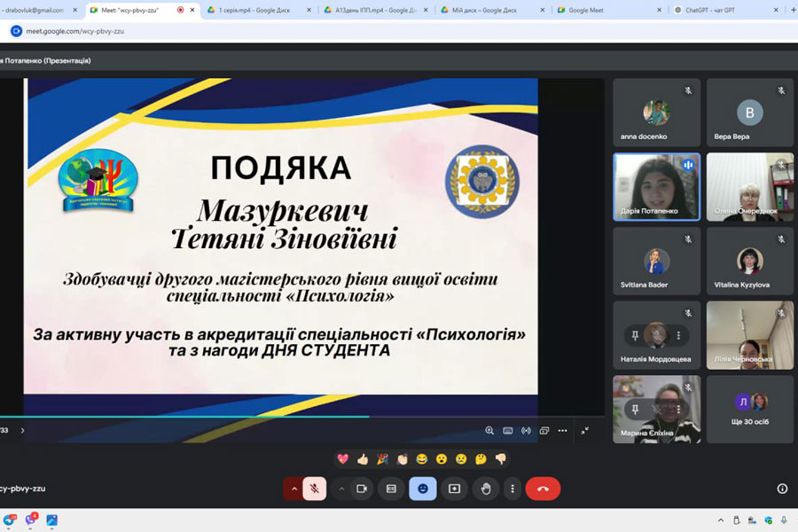Toggle the emoji reactions button
Image resolution: width=798 pixels, height=532 pixels.
click(423, 489)
